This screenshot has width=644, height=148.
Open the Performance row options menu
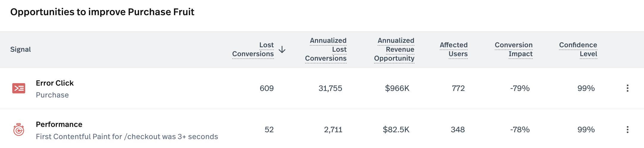tap(627, 130)
